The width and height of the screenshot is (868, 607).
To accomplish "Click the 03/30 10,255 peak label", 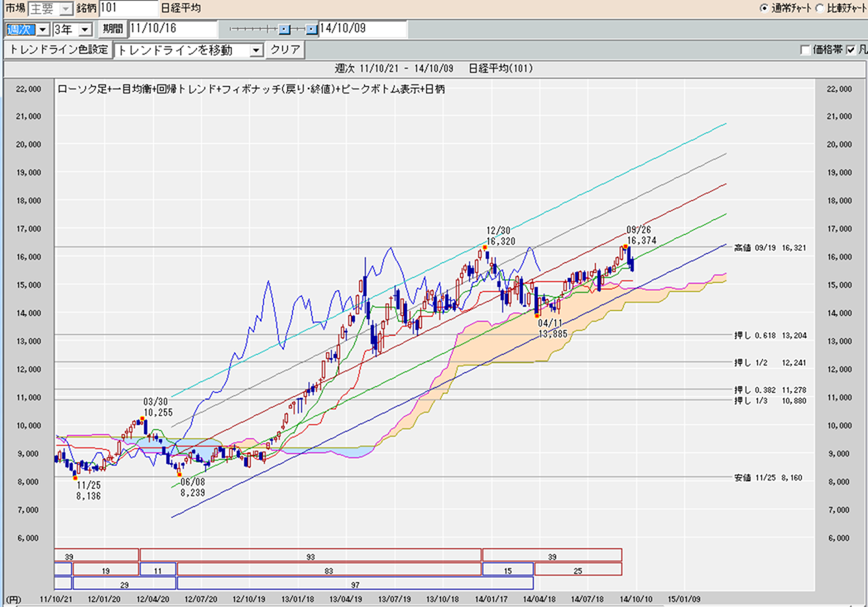I will coord(158,407).
